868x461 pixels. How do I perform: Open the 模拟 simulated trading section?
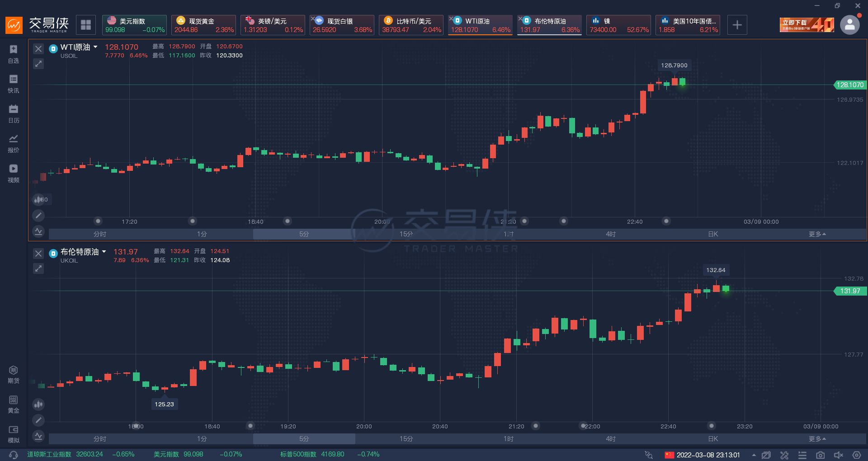[x=14, y=434]
